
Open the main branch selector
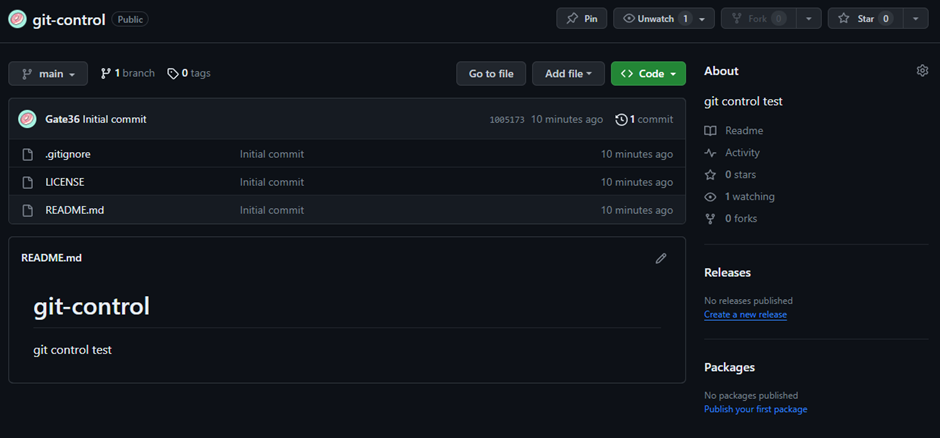click(48, 74)
